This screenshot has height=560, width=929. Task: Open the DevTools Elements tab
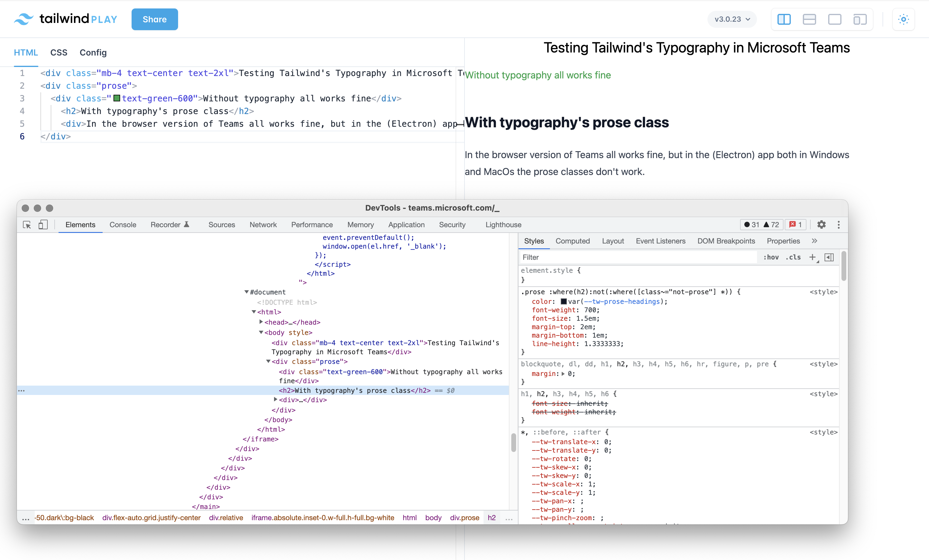click(80, 224)
